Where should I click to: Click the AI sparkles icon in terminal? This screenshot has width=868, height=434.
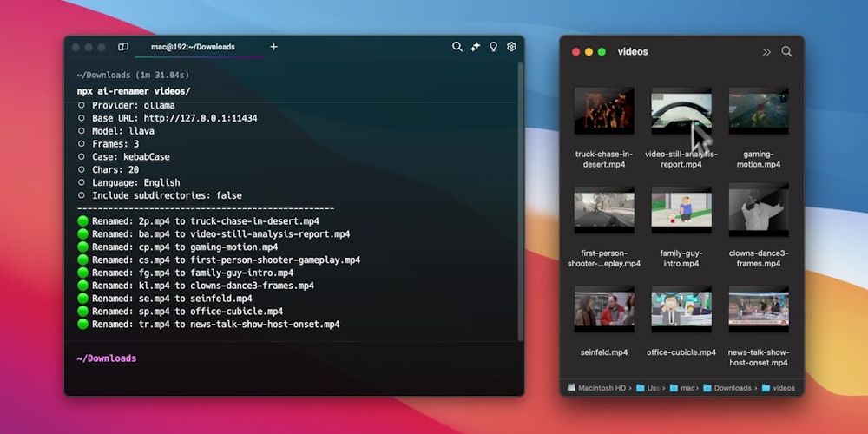coord(475,47)
